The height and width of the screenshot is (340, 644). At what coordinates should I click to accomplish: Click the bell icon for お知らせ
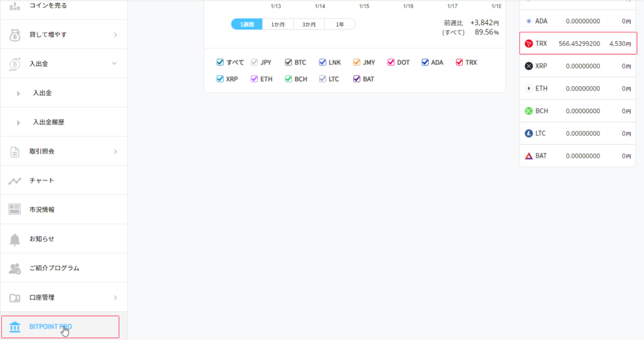[15, 239]
